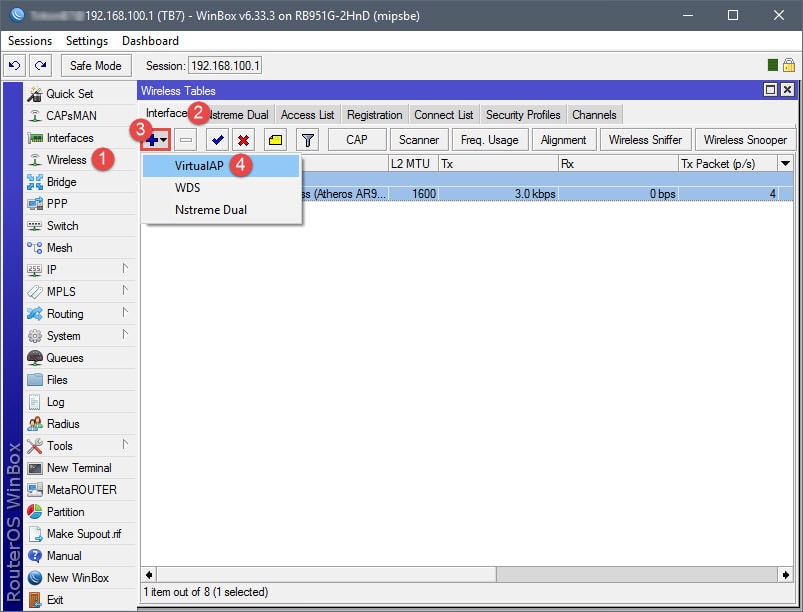Open Interfaces in the sidebar

tap(80, 138)
